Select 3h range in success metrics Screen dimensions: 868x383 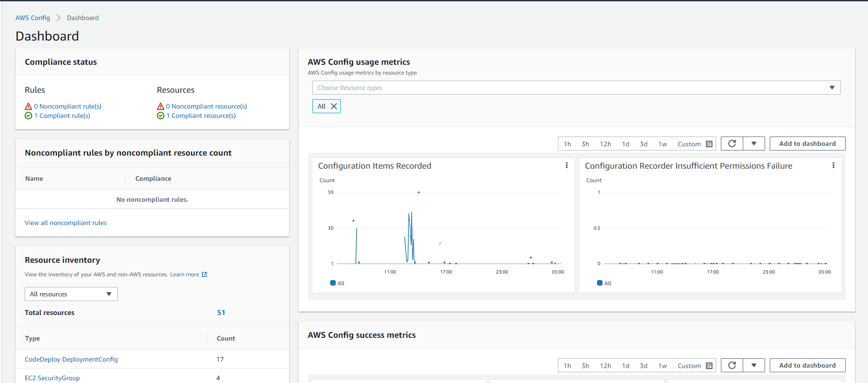tap(585, 366)
